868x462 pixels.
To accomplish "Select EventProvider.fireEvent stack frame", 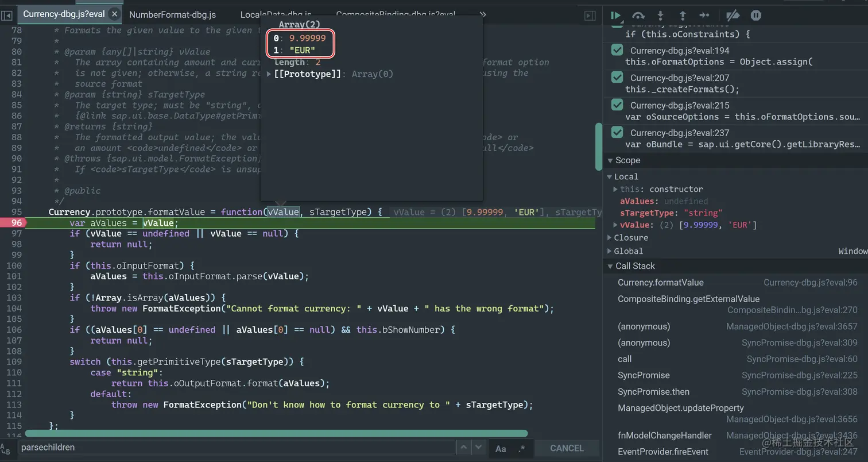I will (x=663, y=452).
